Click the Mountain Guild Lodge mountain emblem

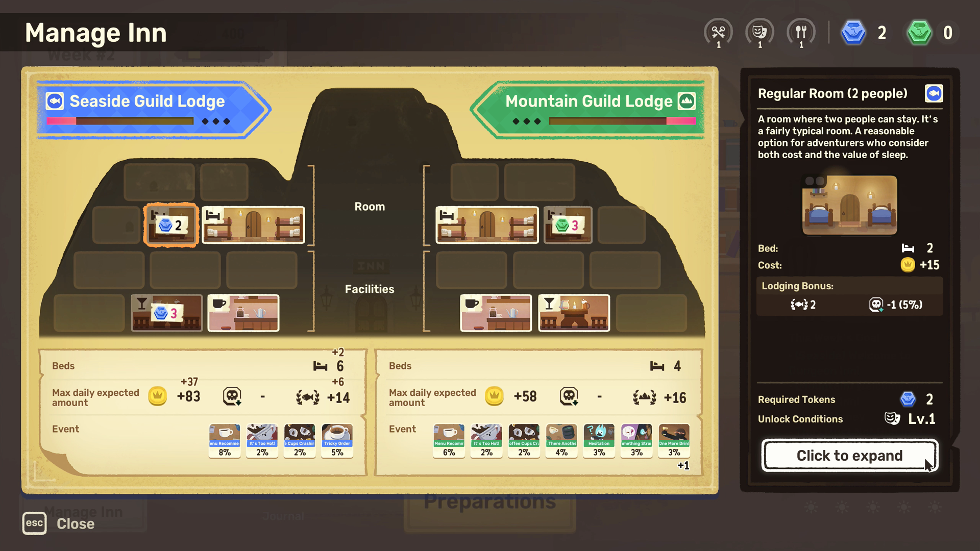(688, 101)
